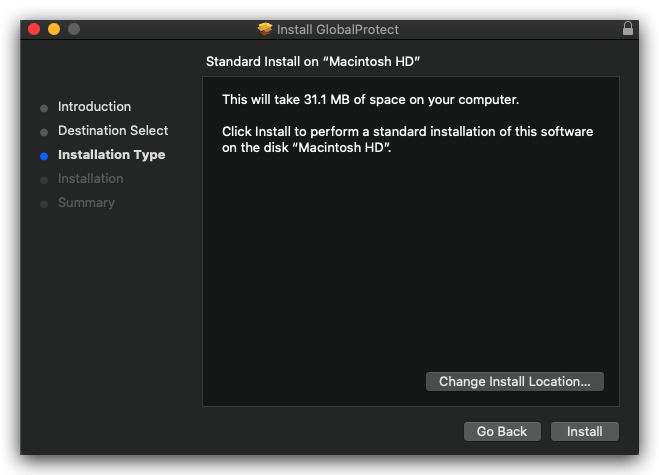The height and width of the screenshot is (475, 659).
Task: Select the dimmed Installation step label
Action: coord(91,179)
